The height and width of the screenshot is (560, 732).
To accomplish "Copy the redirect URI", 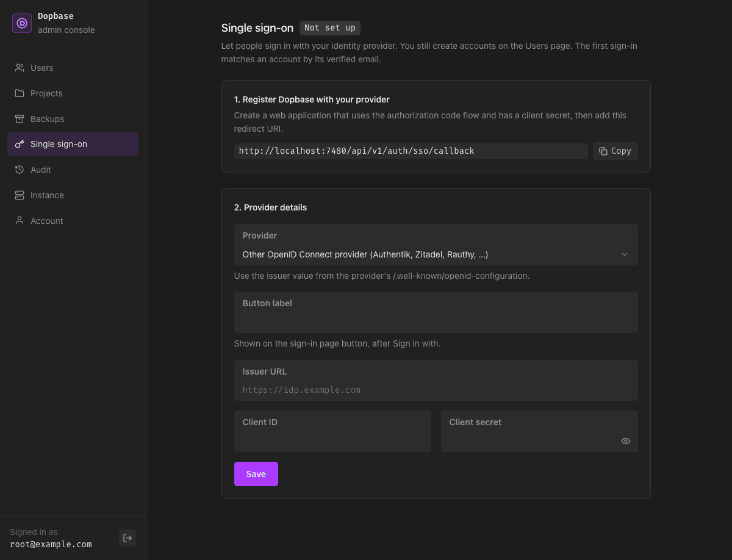I will (x=615, y=151).
